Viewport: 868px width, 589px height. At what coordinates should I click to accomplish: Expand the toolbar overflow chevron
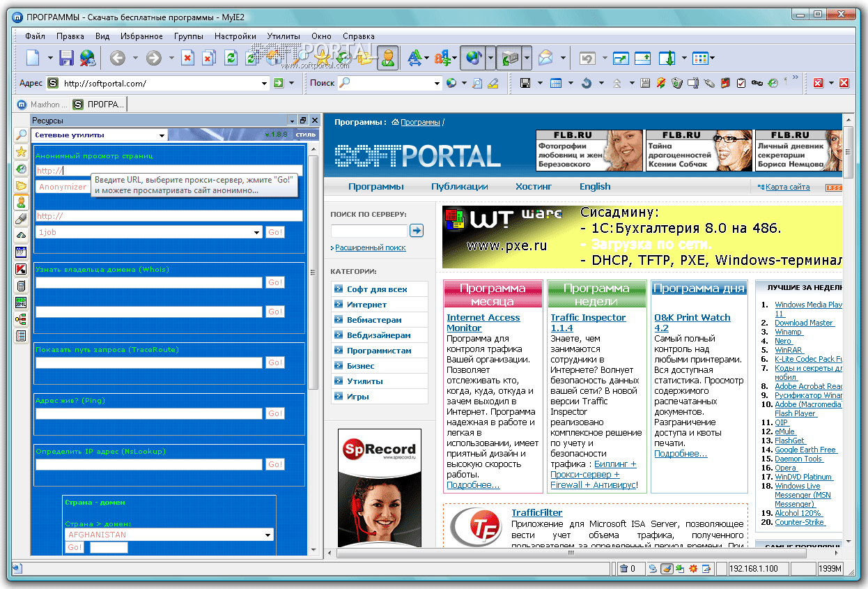[795, 77]
